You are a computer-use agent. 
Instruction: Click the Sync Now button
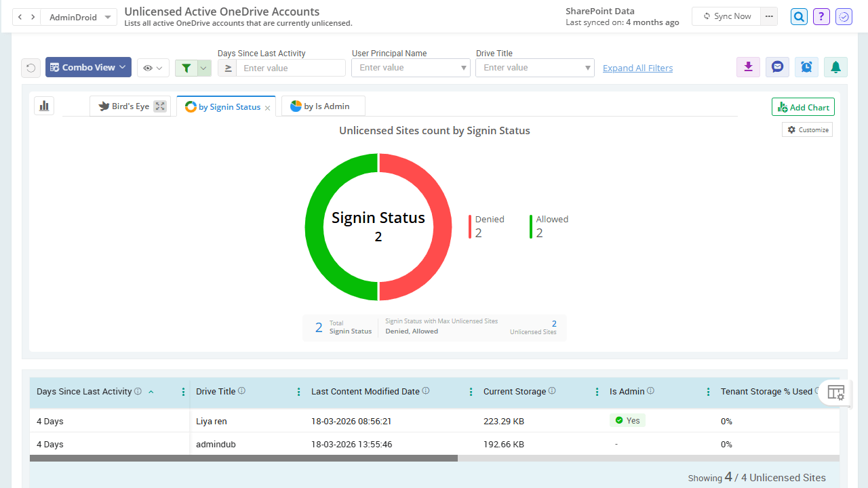click(726, 16)
